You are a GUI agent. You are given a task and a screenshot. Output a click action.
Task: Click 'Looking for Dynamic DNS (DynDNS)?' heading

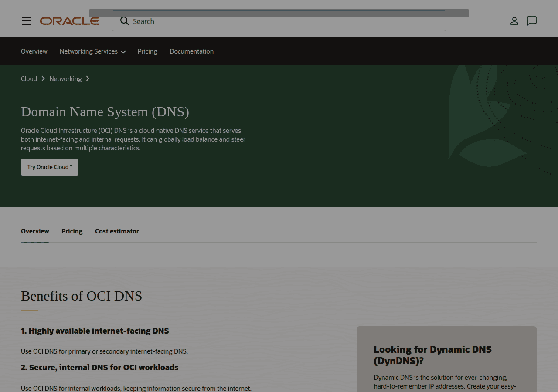(x=432, y=355)
